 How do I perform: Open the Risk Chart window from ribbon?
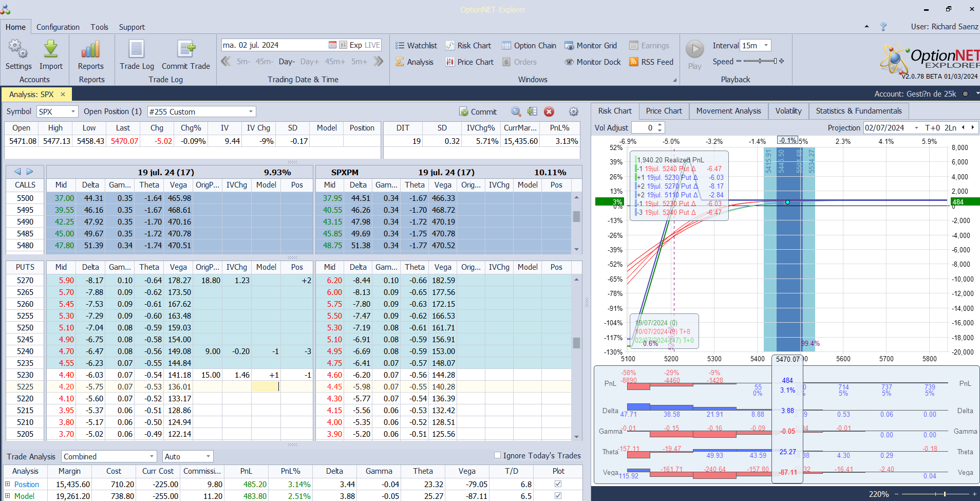pos(468,46)
